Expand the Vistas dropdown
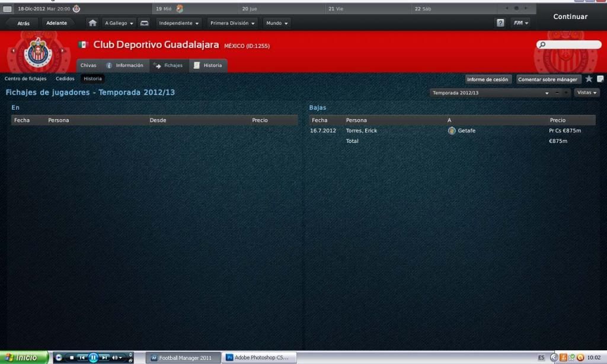The height and width of the screenshot is (364, 607). click(x=586, y=92)
